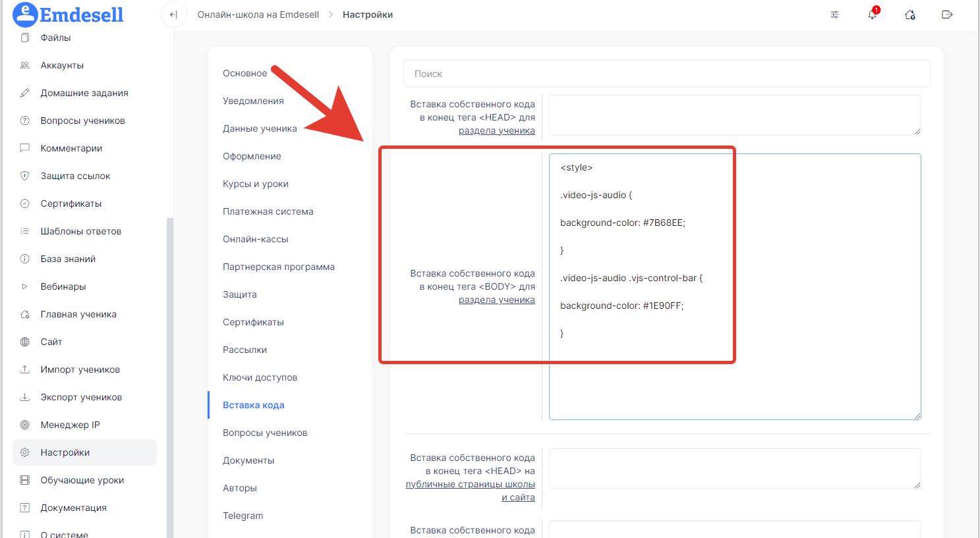Open the Telegram settings tab
Viewport: 980px width, 538px height.
pyautogui.click(x=243, y=516)
